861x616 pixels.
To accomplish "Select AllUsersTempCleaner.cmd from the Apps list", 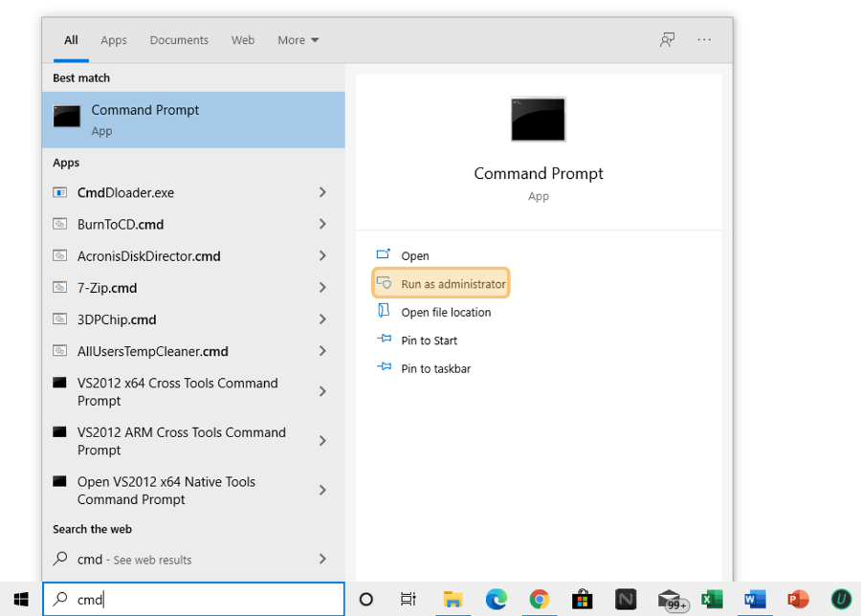I will click(193, 351).
